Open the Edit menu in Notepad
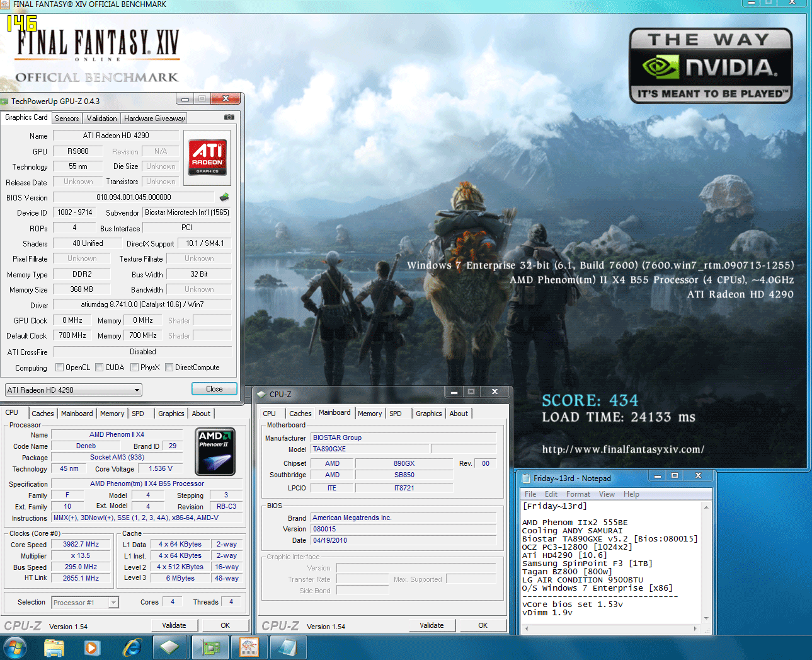 (551, 494)
